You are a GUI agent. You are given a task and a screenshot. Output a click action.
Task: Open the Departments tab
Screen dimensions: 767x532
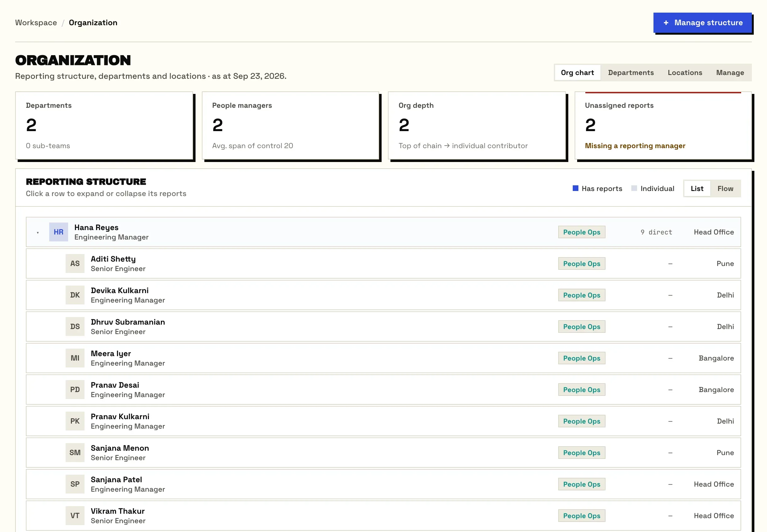pyautogui.click(x=631, y=73)
